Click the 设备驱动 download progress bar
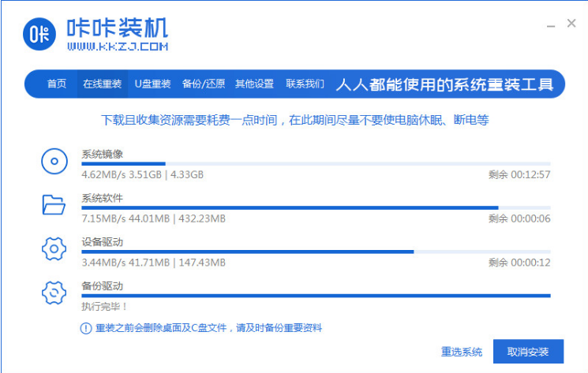Viewport: 588px width, 373px height. (316, 252)
